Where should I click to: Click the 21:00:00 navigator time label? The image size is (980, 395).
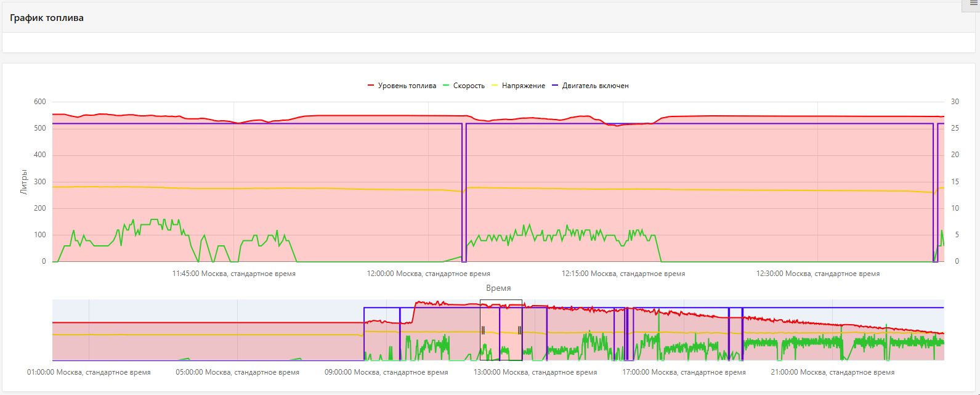tap(832, 372)
